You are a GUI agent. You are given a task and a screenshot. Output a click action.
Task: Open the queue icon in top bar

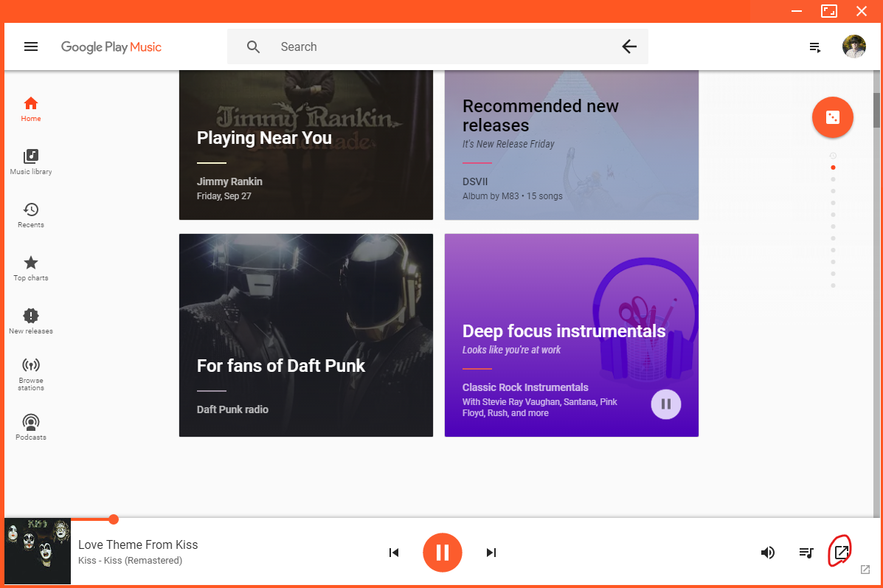[x=815, y=47]
